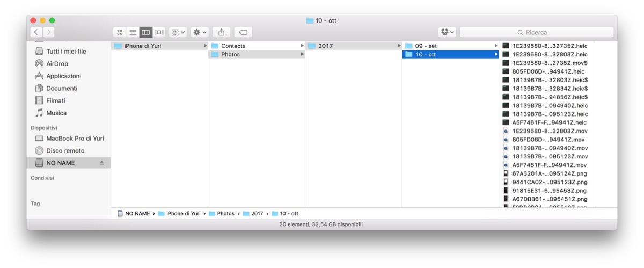Viewport: 644px width, 268px height.
Task: Select the 2017 folder in third column
Action: point(354,46)
